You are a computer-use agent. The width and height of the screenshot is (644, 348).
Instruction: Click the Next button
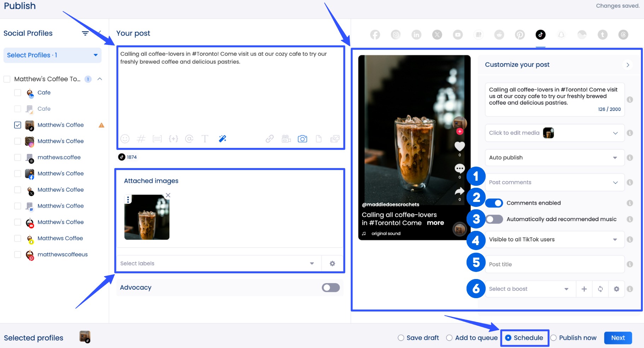[618, 338]
